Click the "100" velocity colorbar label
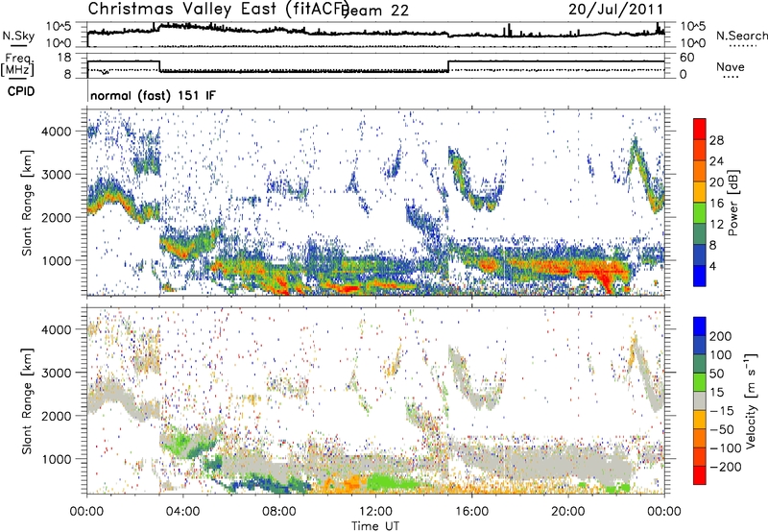The image size is (768, 532). [721, 354]
